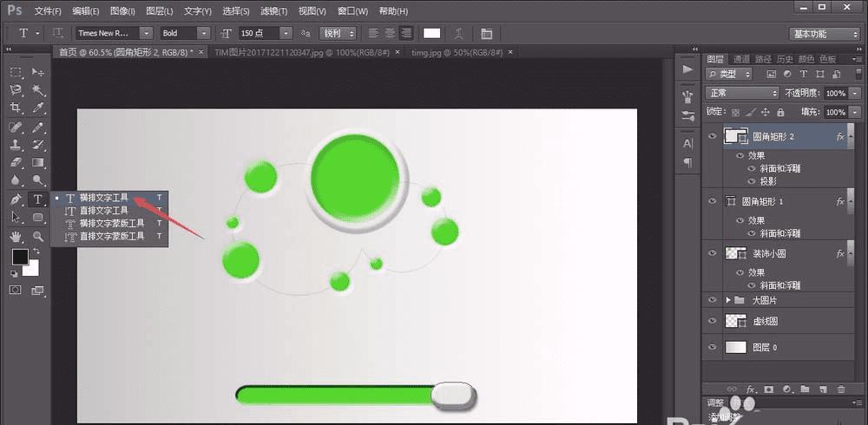Switch to the timg.jpg document tab
This screenshot has width=868, height=425.
point(457,52)
